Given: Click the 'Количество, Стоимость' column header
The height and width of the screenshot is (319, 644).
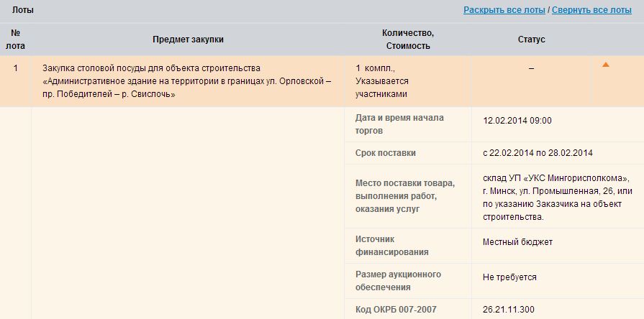Looking at the screenshot, I should pos(407,40).
